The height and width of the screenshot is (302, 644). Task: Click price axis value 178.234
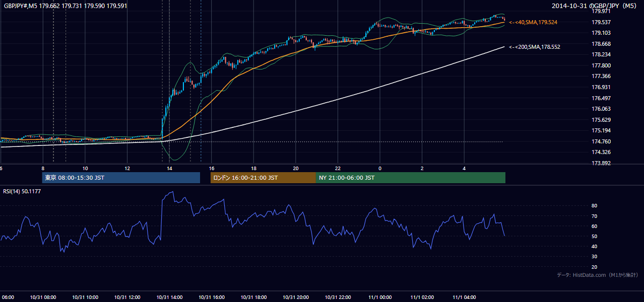coord(602,54)
